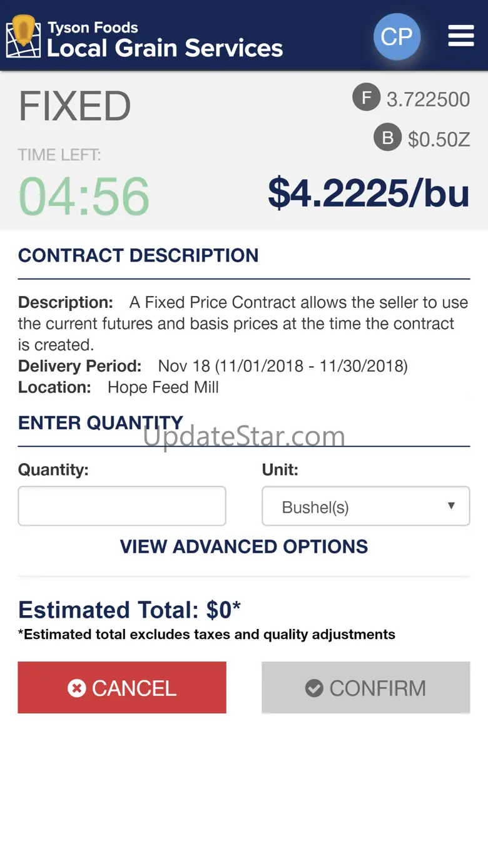Click the 04:56 time left countdown
The image size is (488, 868).
(x=84, y=196)
